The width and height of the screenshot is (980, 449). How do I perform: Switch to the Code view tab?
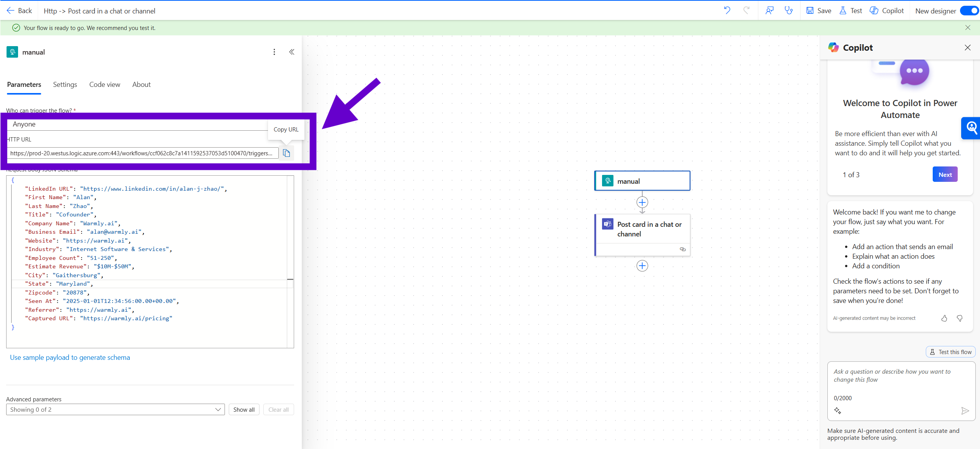coord(105,85)
